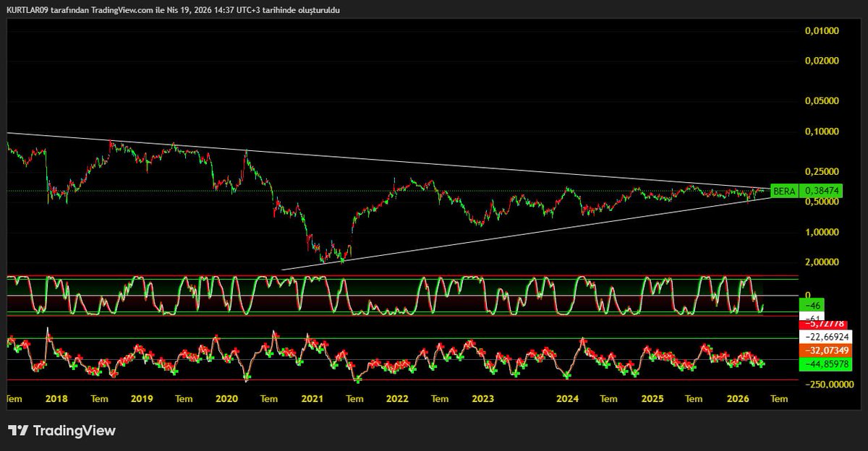Click the TradingView logo at bottom
The width and height of the screenshot is (868, 451).
pos(61,431)
